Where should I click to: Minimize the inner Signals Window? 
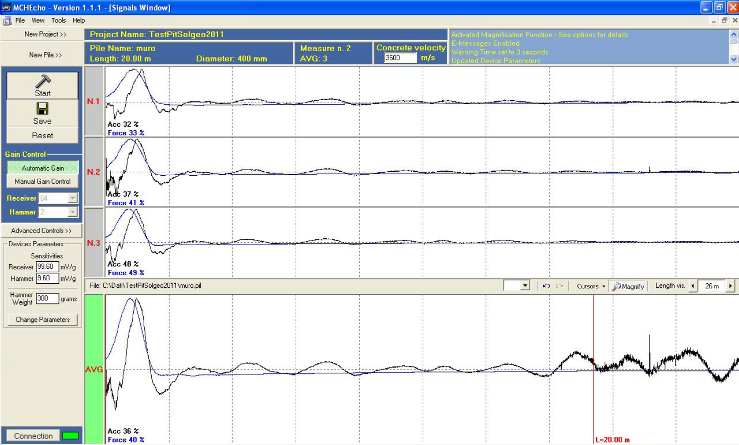click(x=714, y=20)
